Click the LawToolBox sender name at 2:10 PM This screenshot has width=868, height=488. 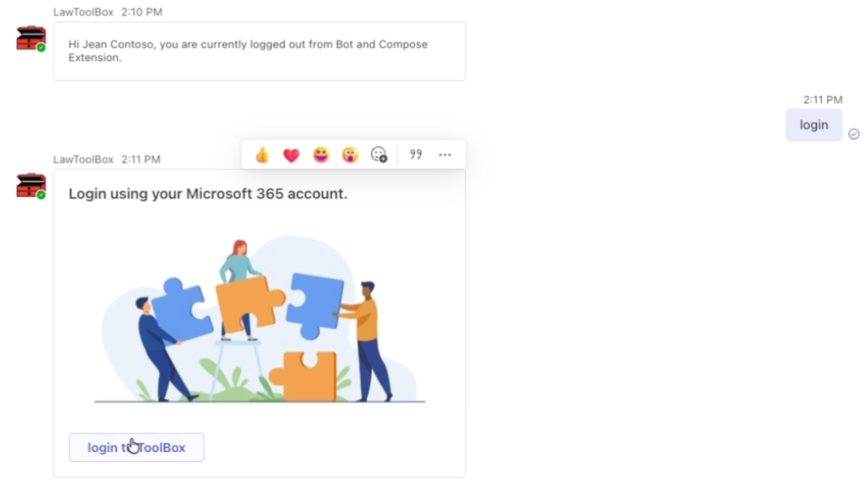[x=83, y=12]
